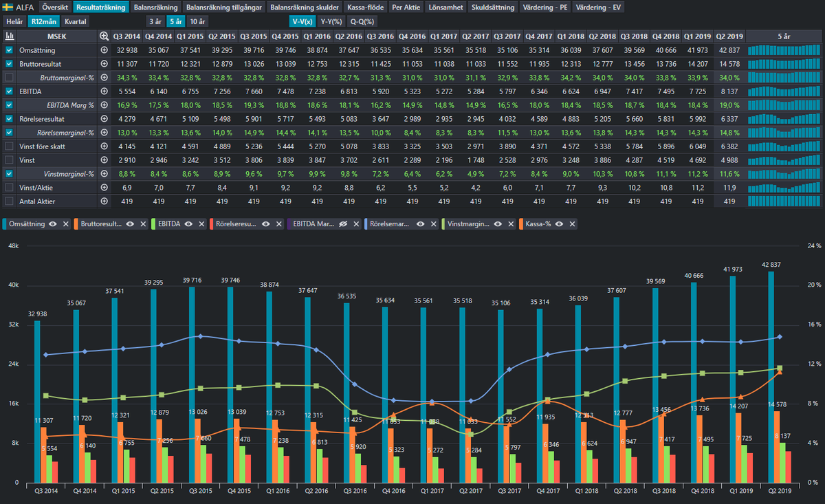Toggle visibility of Rörelsemarginal series

pyautogui.click(x=420, y=224)
